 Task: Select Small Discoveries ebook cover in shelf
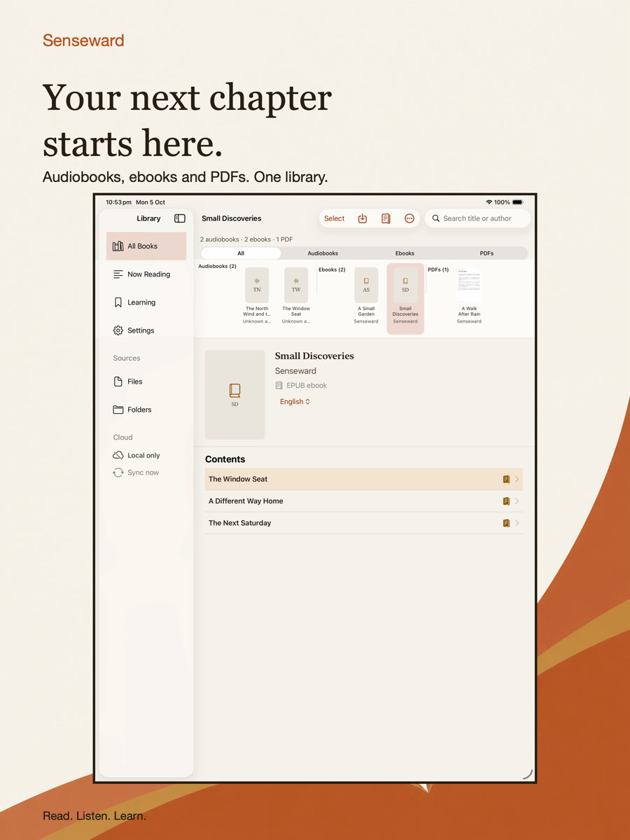tap(405, 285)
